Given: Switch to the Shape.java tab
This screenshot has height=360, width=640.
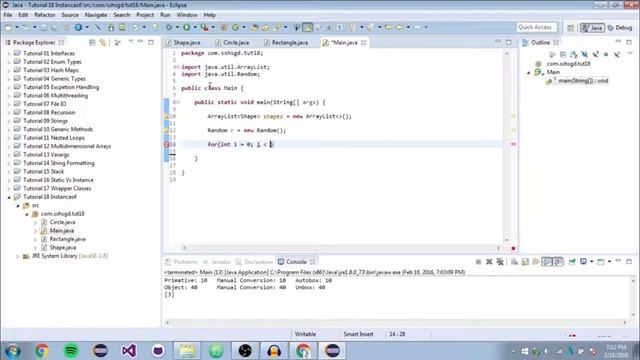Looking at the screenshot, I should [x=187, y=42].
